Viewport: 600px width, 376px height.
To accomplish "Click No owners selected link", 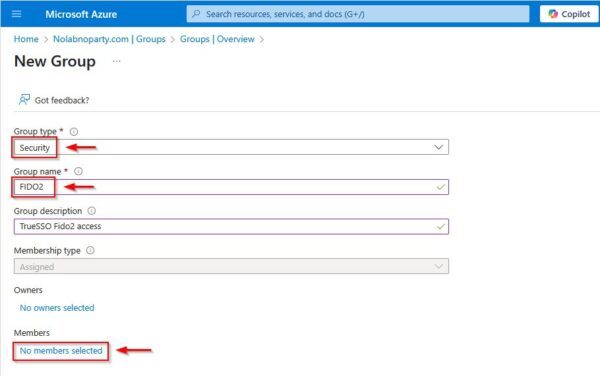I will pos(57,308).
